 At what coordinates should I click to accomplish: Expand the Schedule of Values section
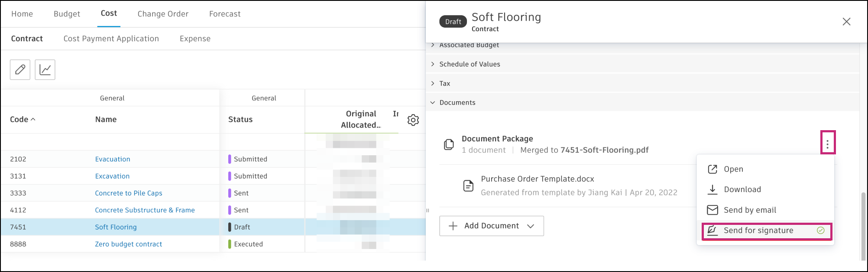coord(470,64)
